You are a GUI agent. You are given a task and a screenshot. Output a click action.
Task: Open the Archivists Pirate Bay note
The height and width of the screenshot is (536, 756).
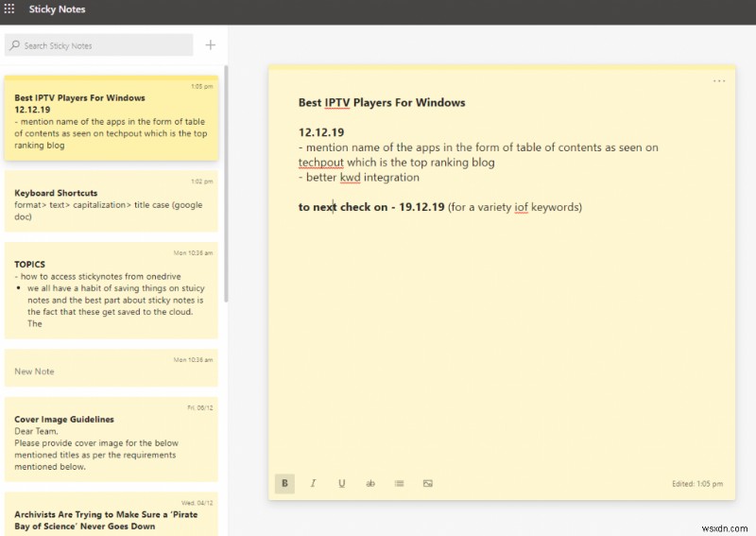coord(112,514)
